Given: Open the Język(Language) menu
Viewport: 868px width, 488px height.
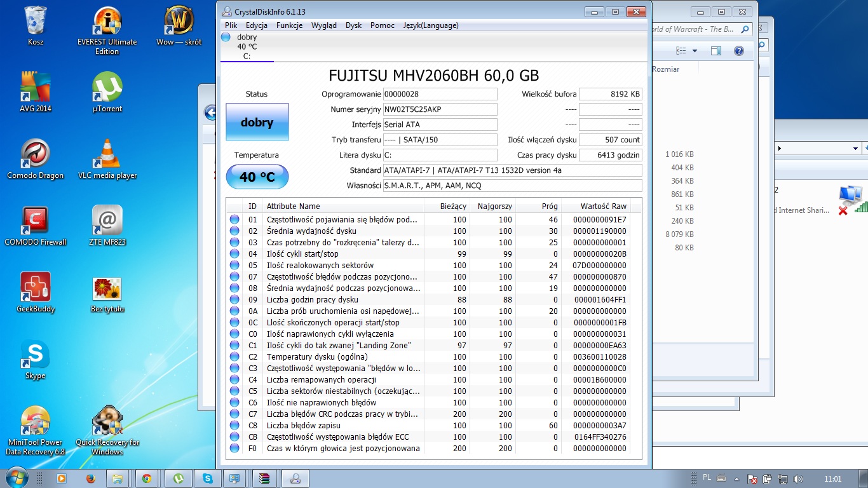Looking at the screenshot, I should [431, 25].
